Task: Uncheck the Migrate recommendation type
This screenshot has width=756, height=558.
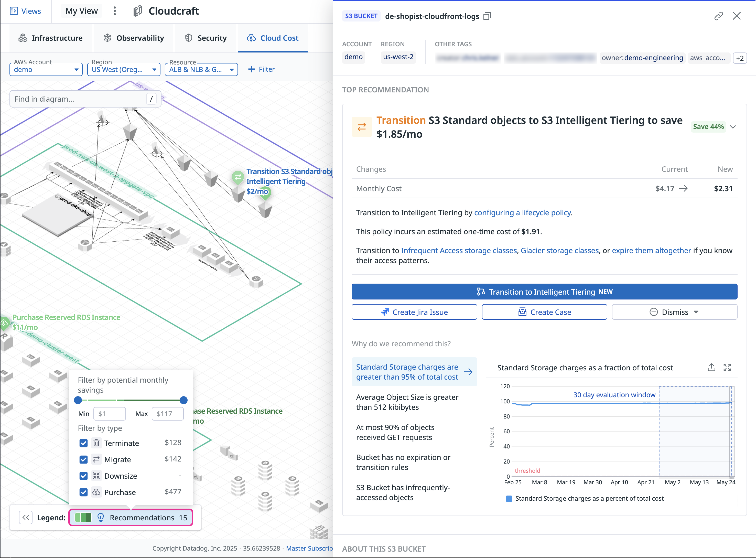Action: point(83,460)
